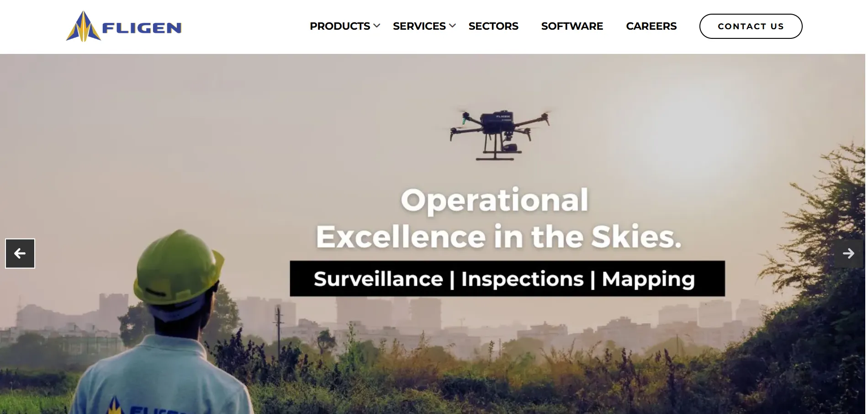The width and height of the screenshot is (868, 414).
Task: Click the word Inspections in black banner
Action: coord(522,279)
